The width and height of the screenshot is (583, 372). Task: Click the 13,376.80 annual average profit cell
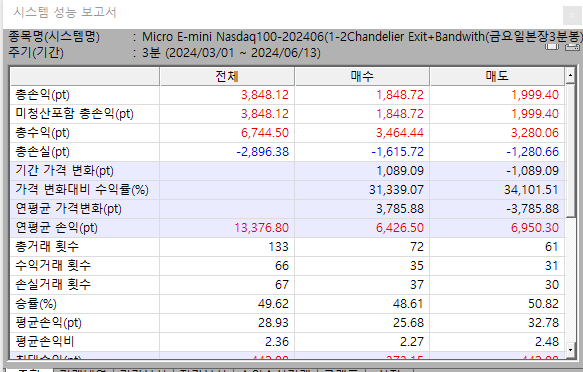[261, 227]
